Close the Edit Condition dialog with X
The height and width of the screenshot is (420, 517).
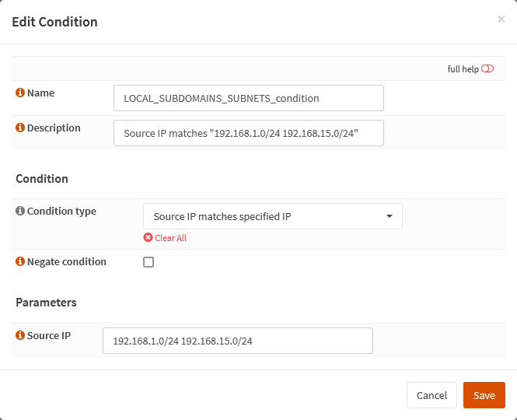point(501,19)
